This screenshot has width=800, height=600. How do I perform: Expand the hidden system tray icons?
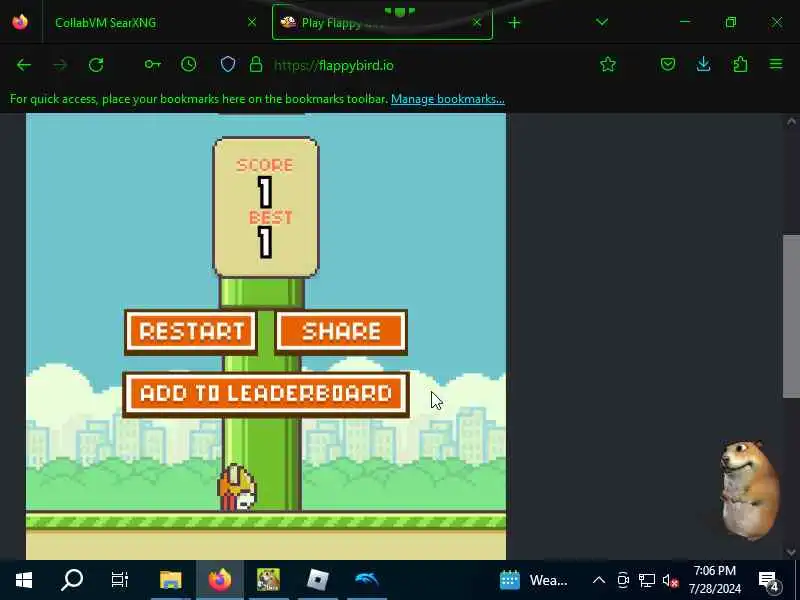599,580
